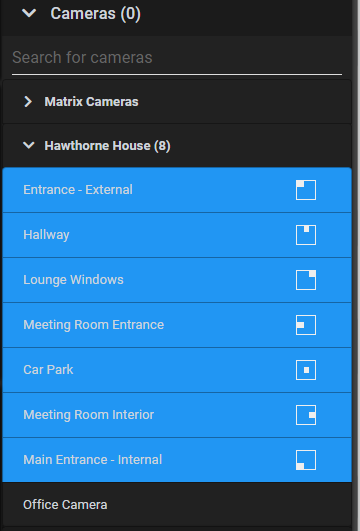Click the bottom-left position icon for Main Entrance - Internal

[x=306, y=460]
